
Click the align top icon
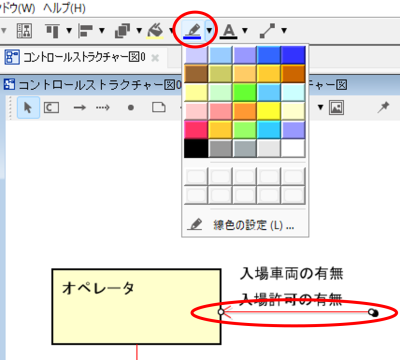coord(52,31)
